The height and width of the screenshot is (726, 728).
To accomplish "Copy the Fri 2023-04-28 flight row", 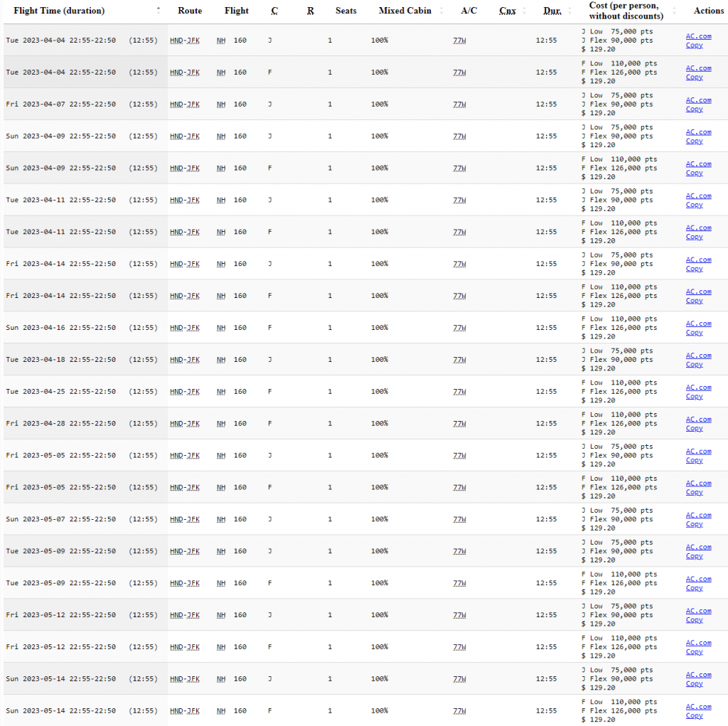I will (694, 428).
